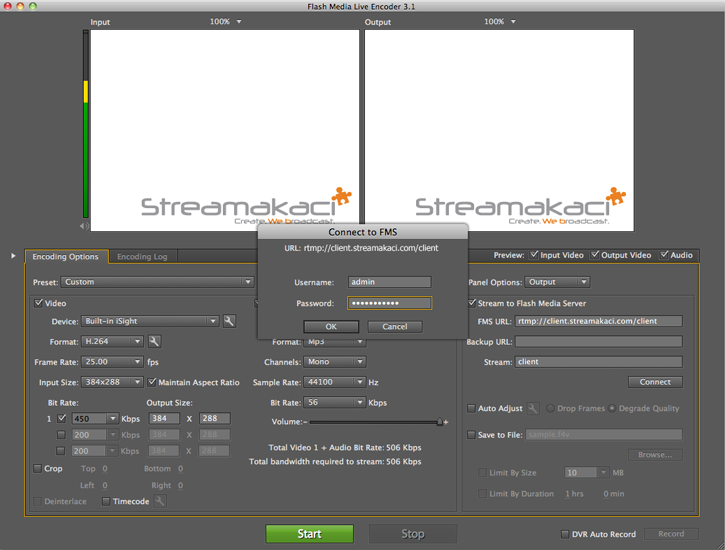The width and height of the screenshot is (725, 550).
Task: Open the Device Built-in iSight dropdown
Action: coord(150,321)
